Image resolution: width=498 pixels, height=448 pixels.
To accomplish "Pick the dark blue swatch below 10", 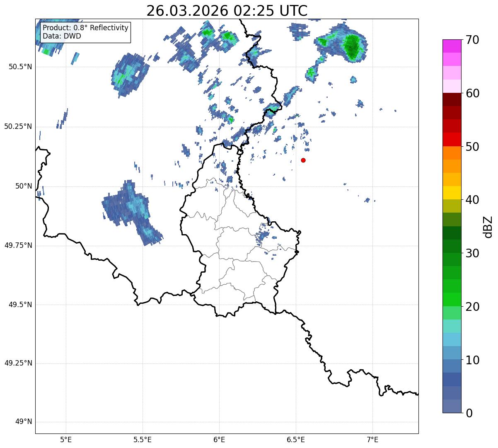I will 452,380.
